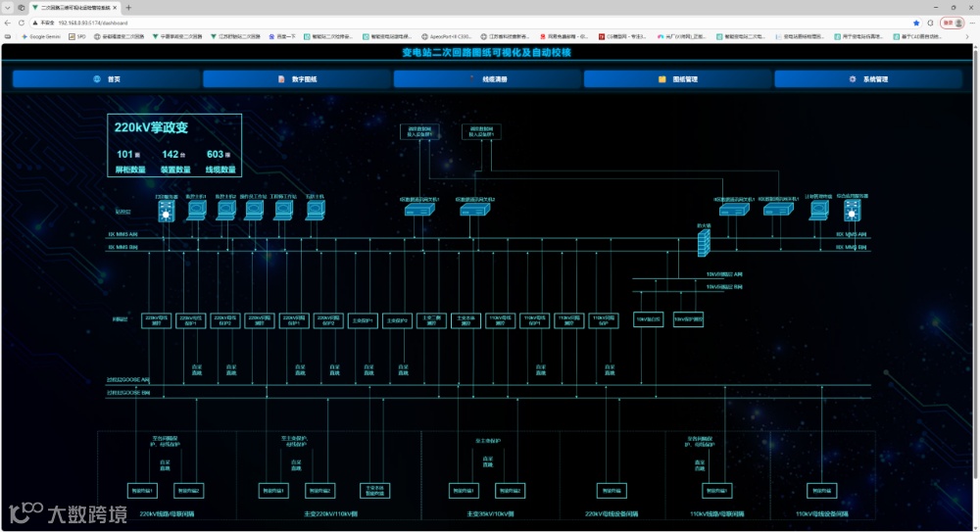
Task: Reload the page with the refresh icon
Action: [22, 23]
